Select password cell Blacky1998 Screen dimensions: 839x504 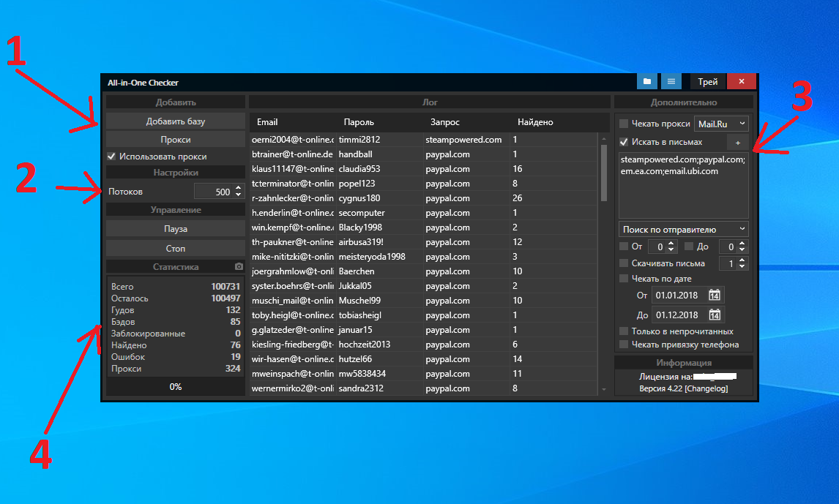point(379,227)
